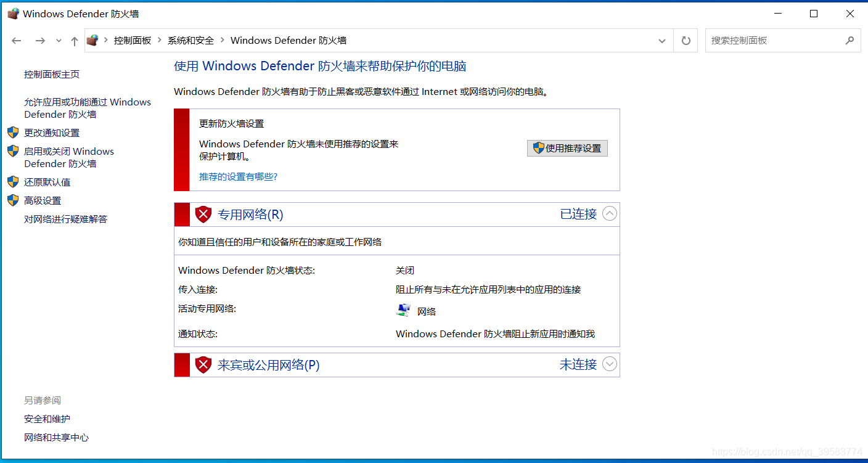Open 安全和维护 link
The image size is (868, 463).
click(47, 419)
